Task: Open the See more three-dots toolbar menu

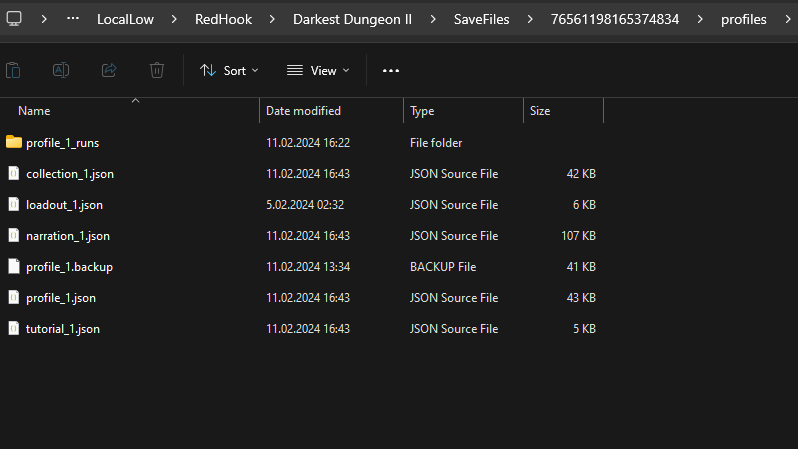Action: [x=391, y=71]
